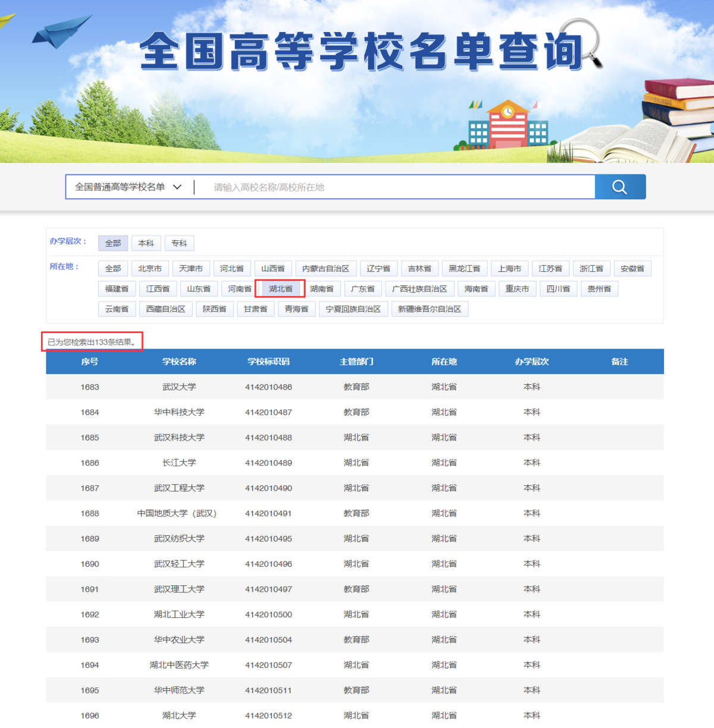The height and width of the screenshot is (728, 714).
Task: Click the 学校标识码 column header
Action: (x=268, y=362)
